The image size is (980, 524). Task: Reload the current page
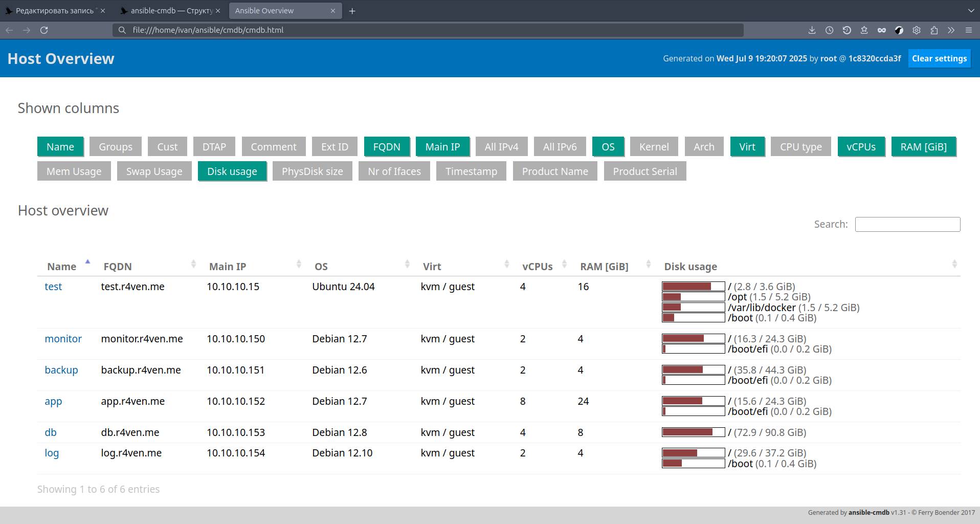pos(44,30)
